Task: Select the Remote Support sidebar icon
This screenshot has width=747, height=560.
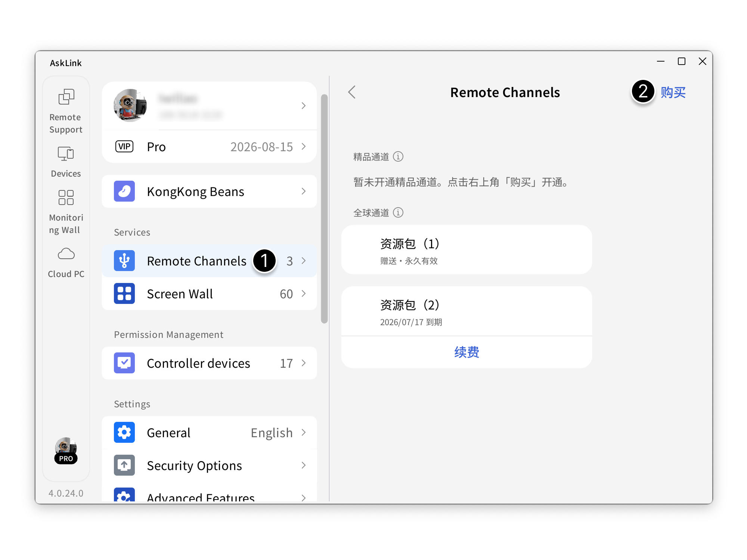Action: pyautogui.click(x=66, y=97)
